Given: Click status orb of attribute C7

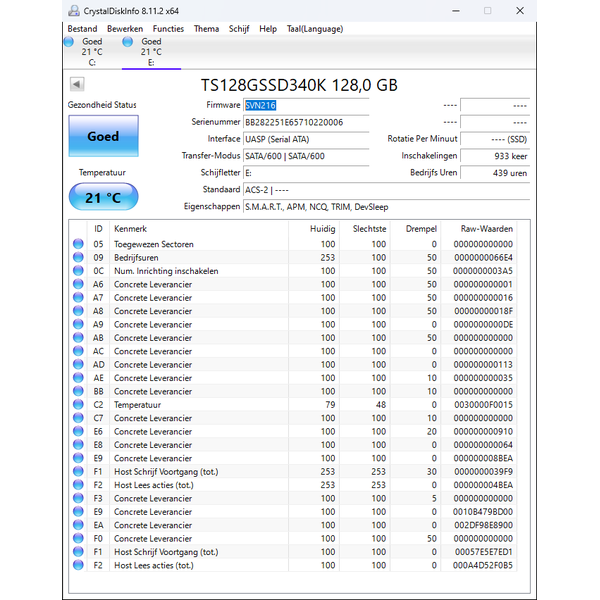Looking at the screenshot, I should [x=78, y=418].
